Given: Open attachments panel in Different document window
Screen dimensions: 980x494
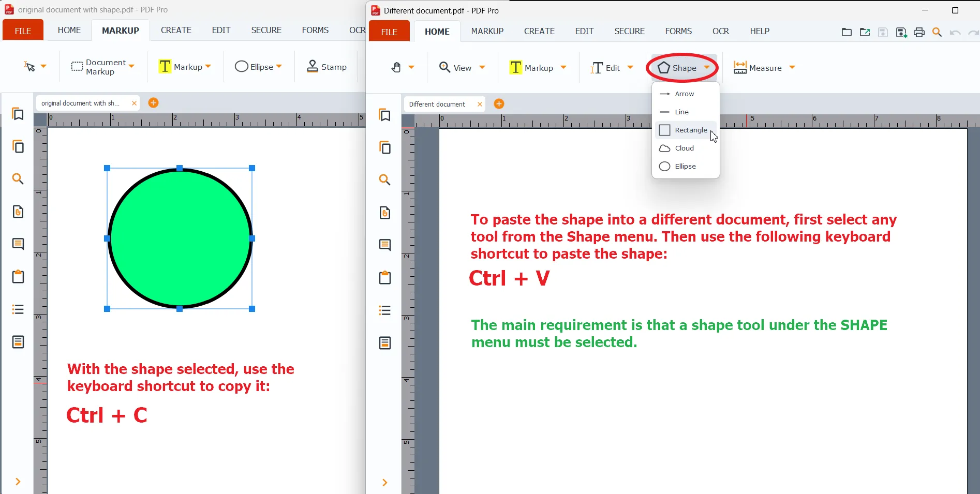Looking at the screenshot, I should click(385, 213).
